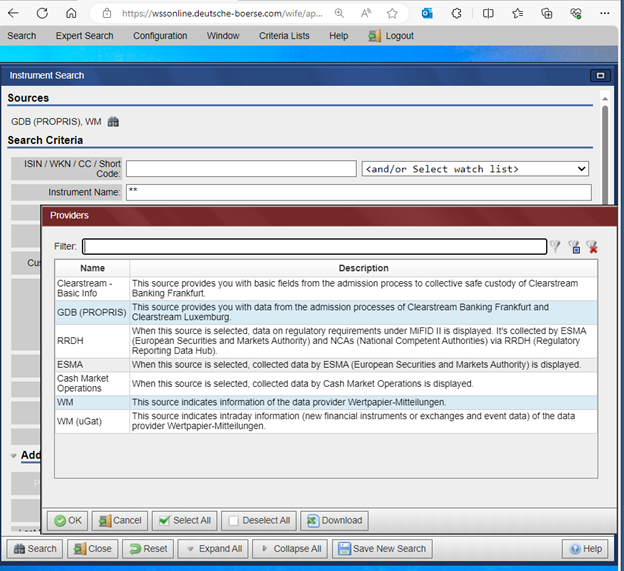The height and width of the screenshot is (571, 624).
Task: Click the Close button in bottom bar
Action: click(x=92, y=549)
